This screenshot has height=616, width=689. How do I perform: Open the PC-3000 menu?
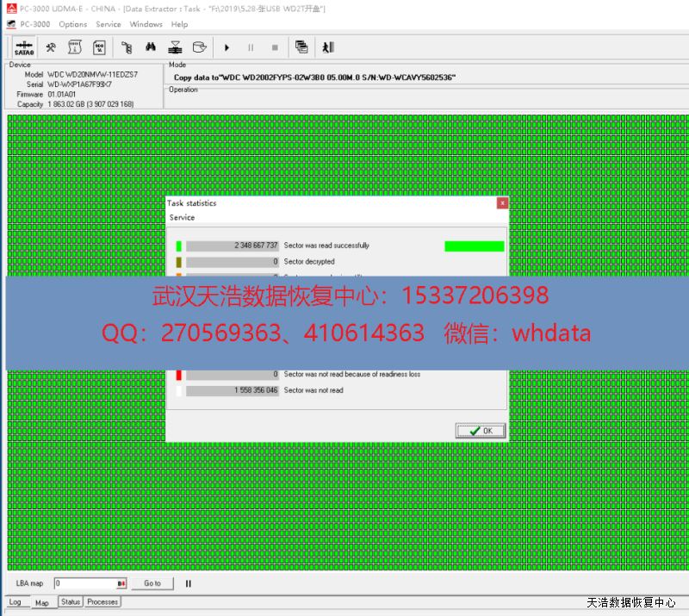(34, 24)
